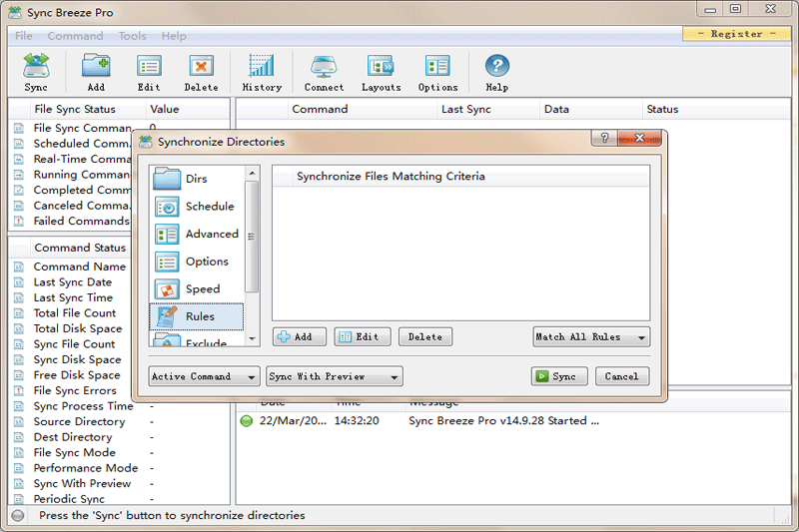Click the Delete rule button
This screenshot has height=532, width=799.
[425, 337]
